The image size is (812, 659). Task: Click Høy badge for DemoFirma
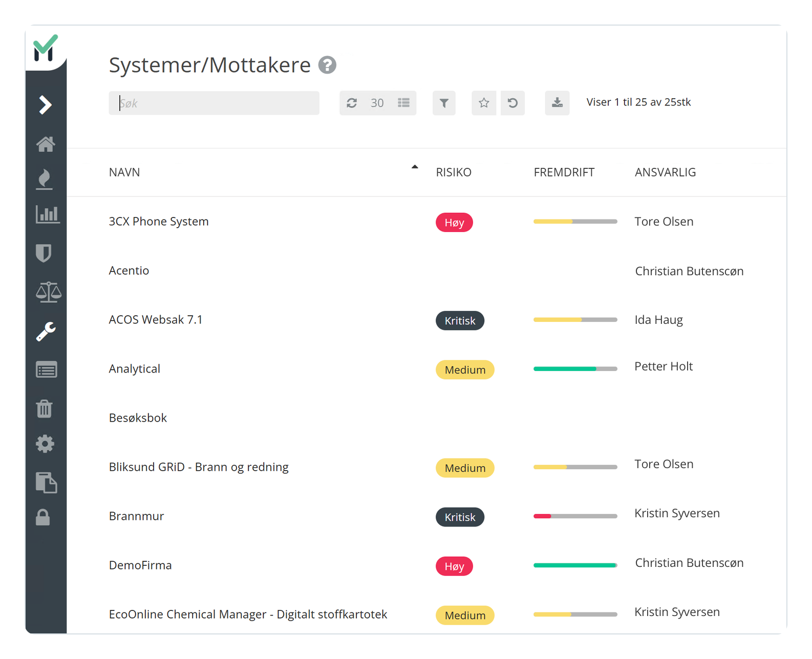tap(454, 566)
